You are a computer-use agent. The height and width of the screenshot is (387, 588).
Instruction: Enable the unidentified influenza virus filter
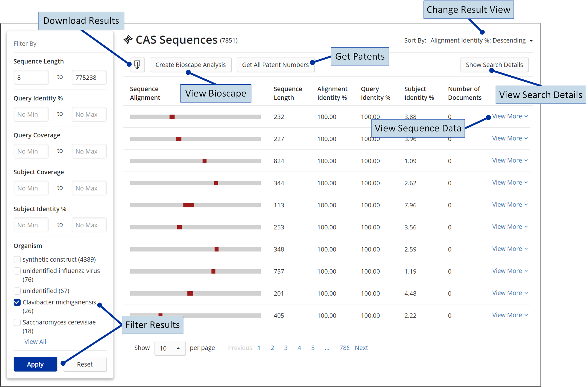point(17,271)
